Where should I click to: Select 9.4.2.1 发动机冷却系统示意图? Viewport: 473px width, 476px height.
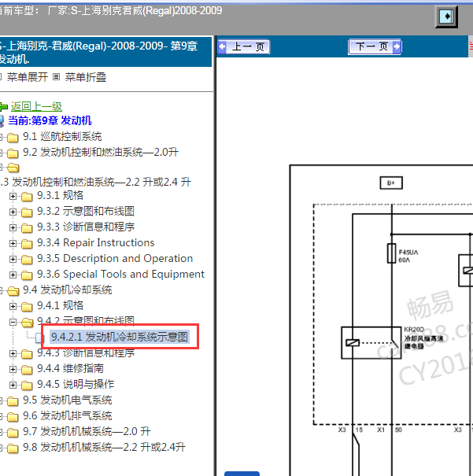click(120, 337)
